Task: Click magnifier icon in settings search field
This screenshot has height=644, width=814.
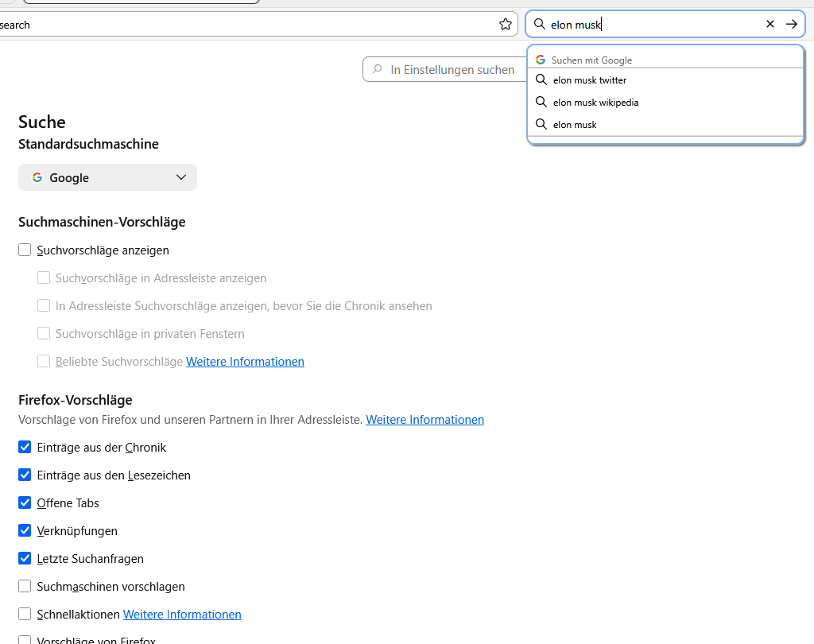Action: (x=377, y=70)
